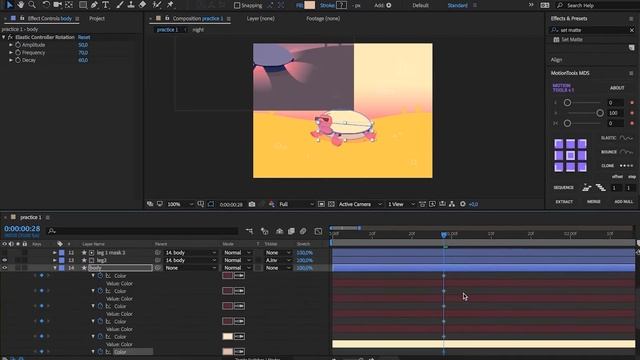Expand the Amplitude property
This screenshot has width=640, height=360.
(x=11, y=45)
